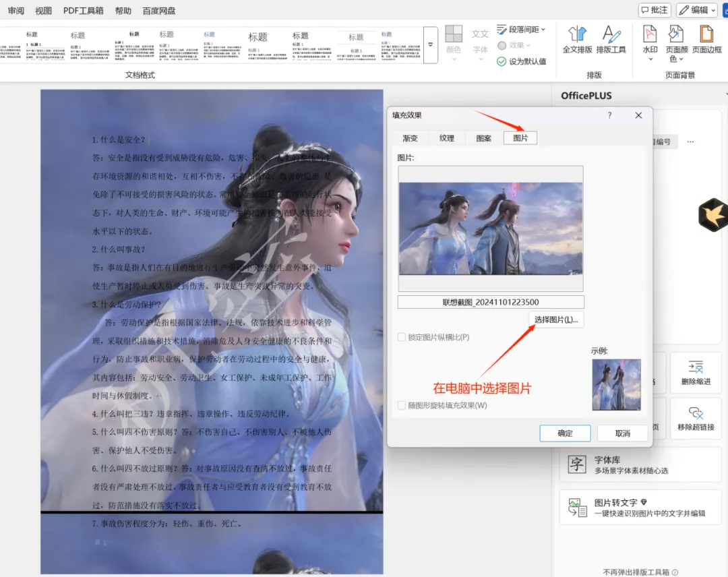Click the line "1. 什么是安全?" in document
This screenshot has width=728, height=577.
pyautogui.click(x=119, y=140)
